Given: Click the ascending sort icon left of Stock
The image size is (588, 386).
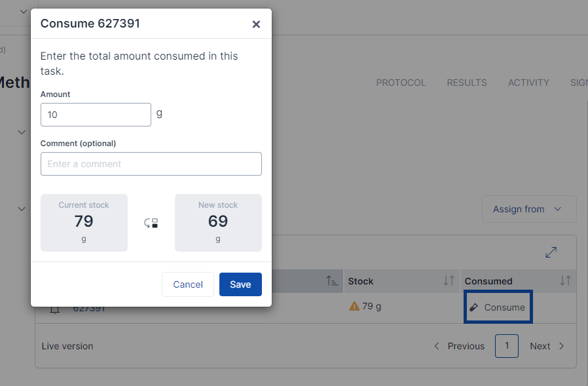Looking at the screenshot, I should (332, 280).
